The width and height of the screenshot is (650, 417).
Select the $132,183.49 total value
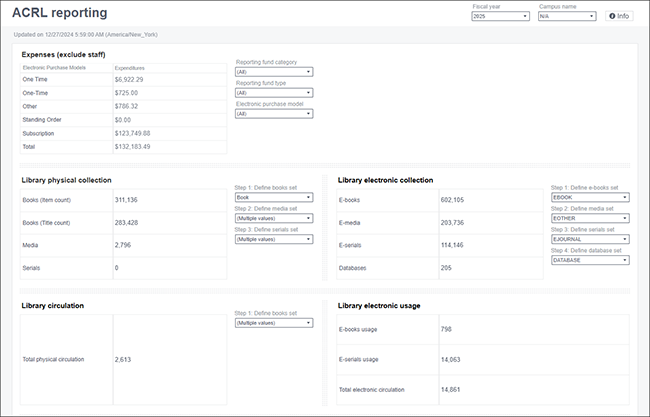[x=133, y=147]
